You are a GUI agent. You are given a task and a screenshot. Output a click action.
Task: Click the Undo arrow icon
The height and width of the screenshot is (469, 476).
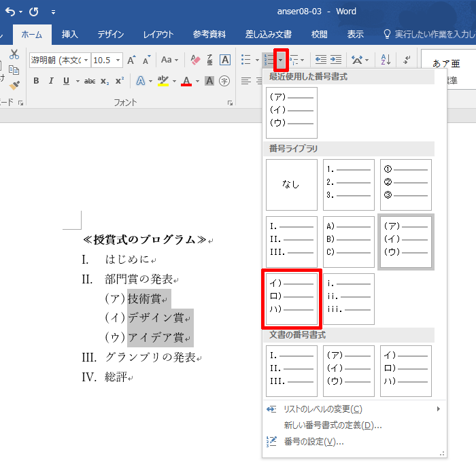10,12
